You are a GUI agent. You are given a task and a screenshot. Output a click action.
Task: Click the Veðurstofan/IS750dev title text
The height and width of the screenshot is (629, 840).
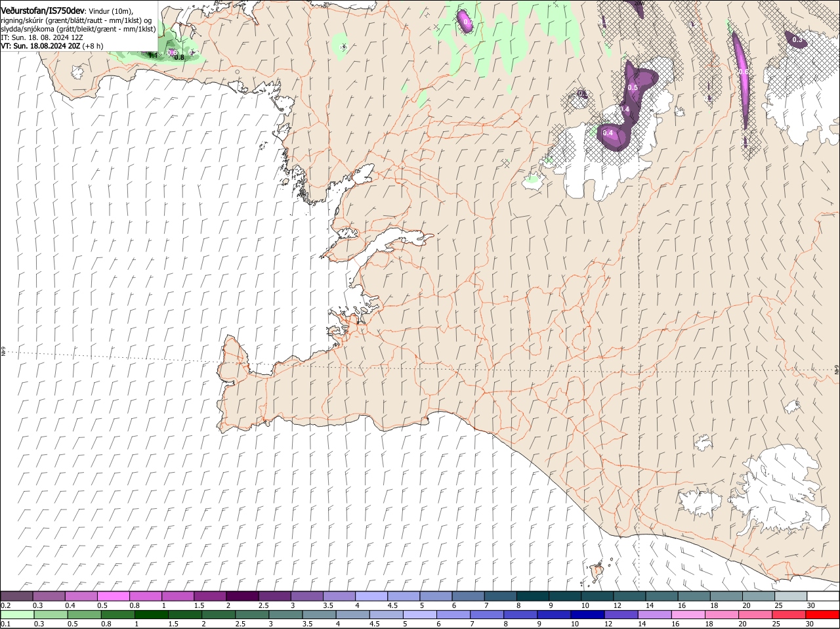click(43, 11)
